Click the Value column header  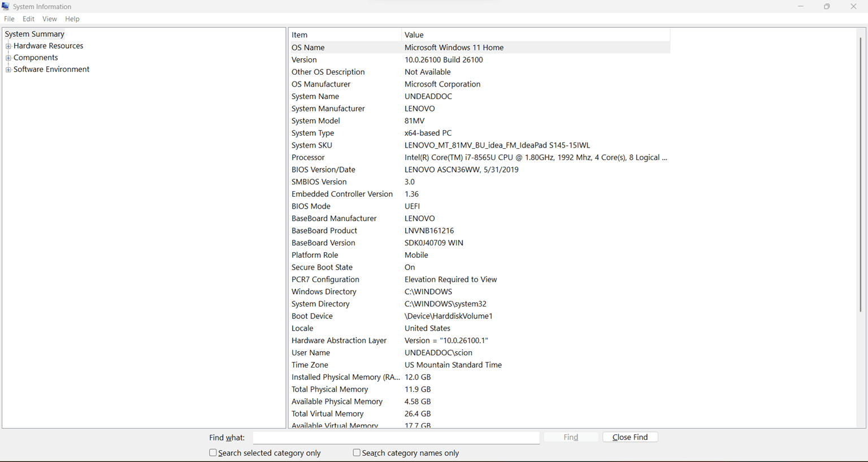(x=536, y=35)
